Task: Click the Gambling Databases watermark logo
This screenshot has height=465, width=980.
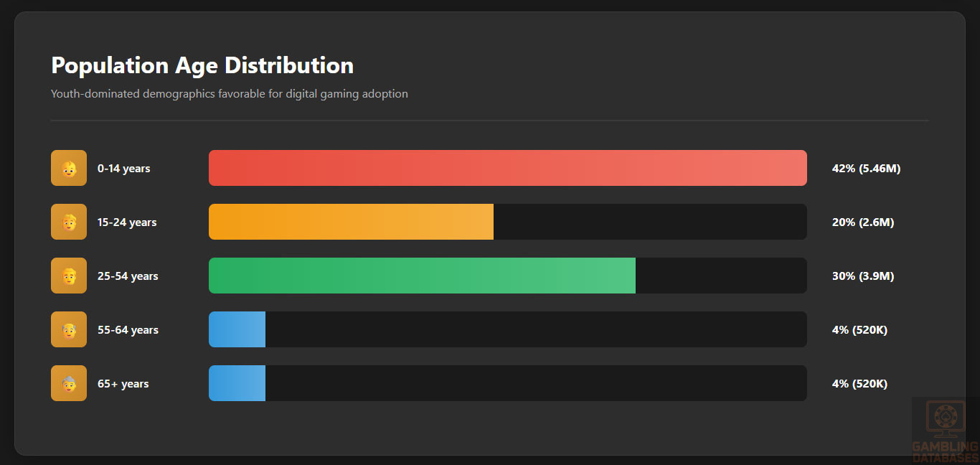Action: click(x=945, y=431)
